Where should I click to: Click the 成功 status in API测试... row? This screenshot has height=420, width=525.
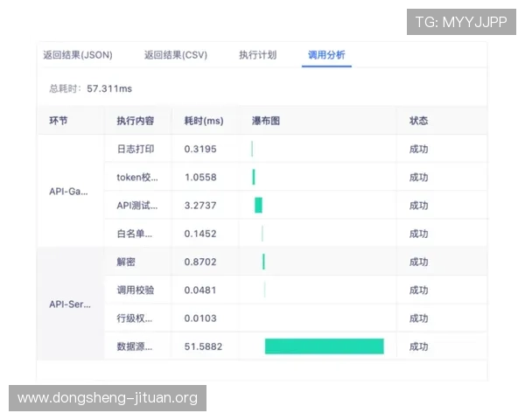[x=418, y=206]
